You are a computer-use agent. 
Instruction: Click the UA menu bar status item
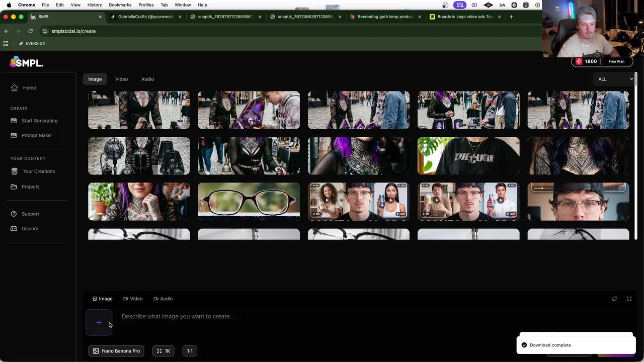click(x=502, y=5)
